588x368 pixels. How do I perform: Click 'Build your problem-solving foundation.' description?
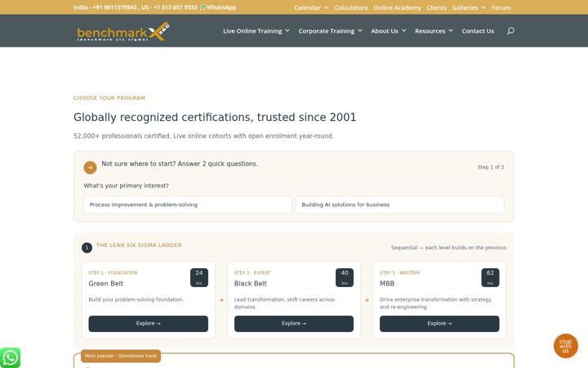[x=136, y=299]
